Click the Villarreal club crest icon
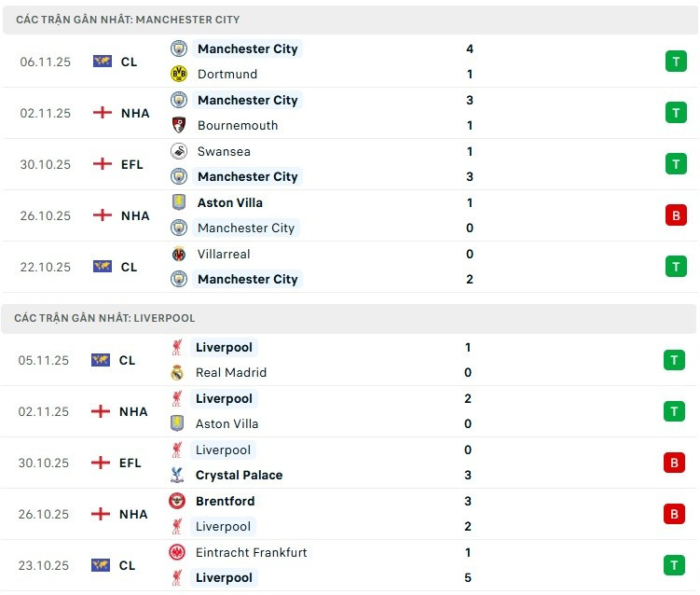The width and height of the screenshot is (700, 595). pyautogui.click(x=179, y=254)
